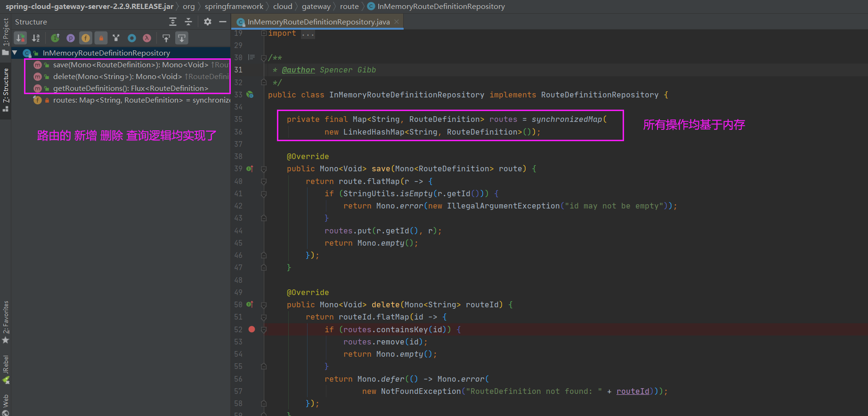Screen dimensions: 868x416
Task: Click override gutter icon on line 39
Action: [x=250, y=168]
